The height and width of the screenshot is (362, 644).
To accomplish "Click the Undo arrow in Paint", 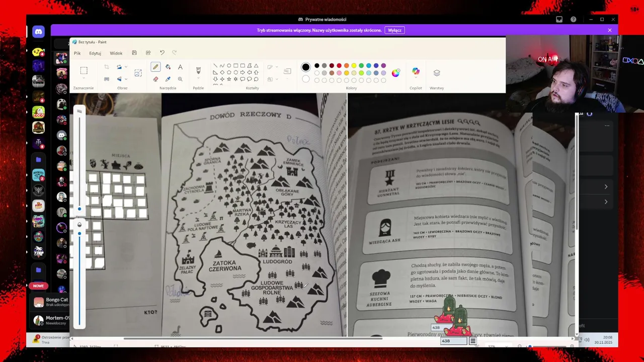I will (x=162, y=53).
